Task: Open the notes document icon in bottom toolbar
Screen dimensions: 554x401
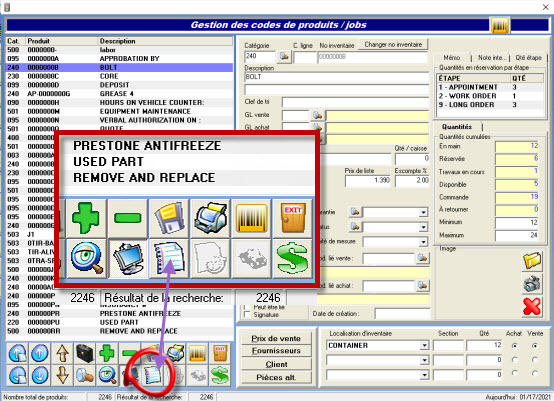Action: pos(152,375)
